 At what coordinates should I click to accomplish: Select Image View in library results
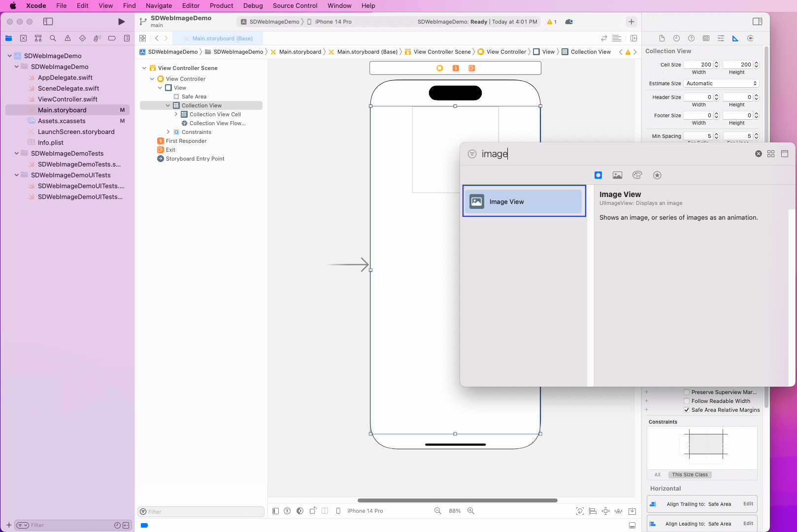coord(524,201)
